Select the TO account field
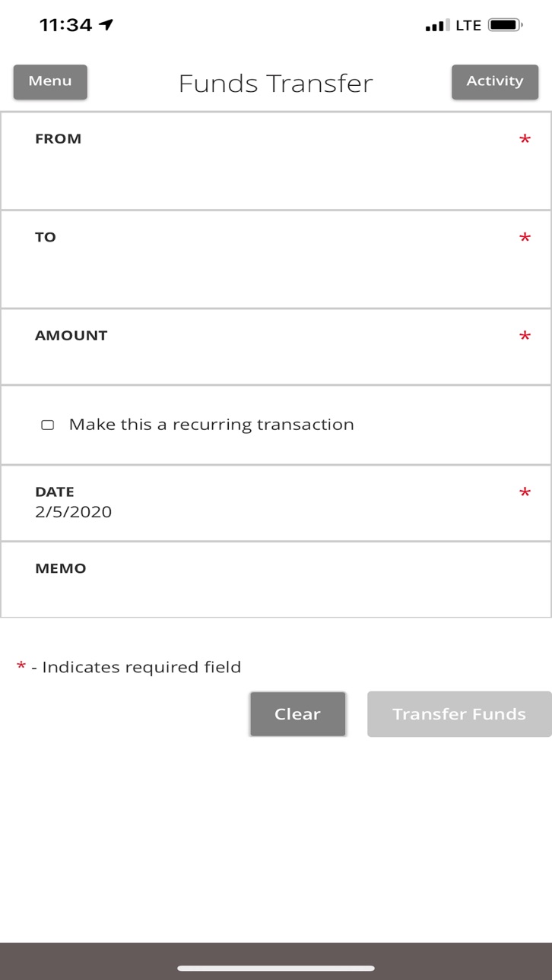The width and height of the screenshot is (552, 980). (x=276, y=259)
